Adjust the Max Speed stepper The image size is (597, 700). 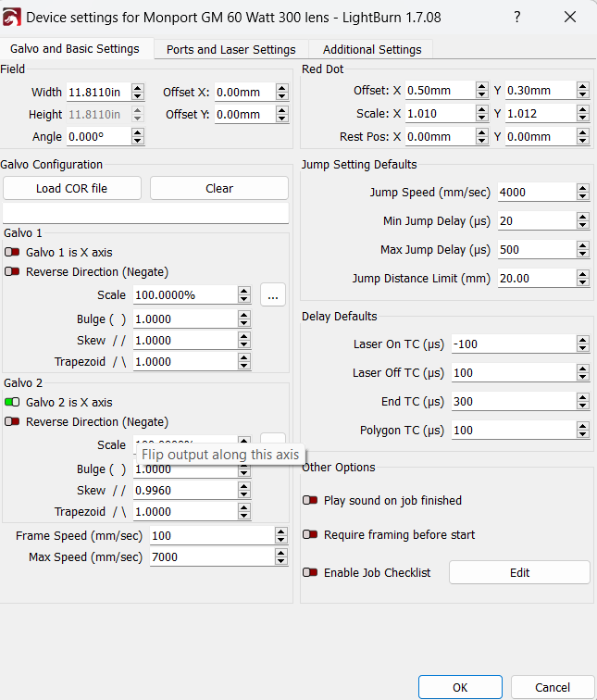pos(280,556)
